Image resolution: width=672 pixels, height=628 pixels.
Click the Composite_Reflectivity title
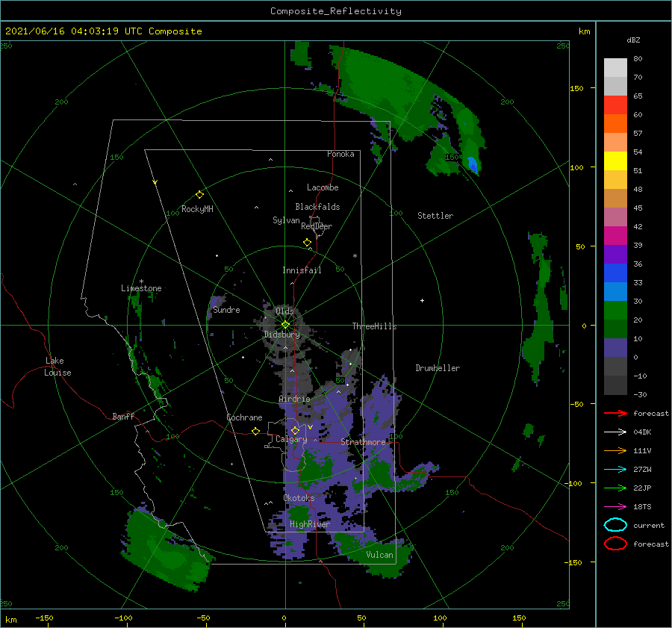pos(336,11)
